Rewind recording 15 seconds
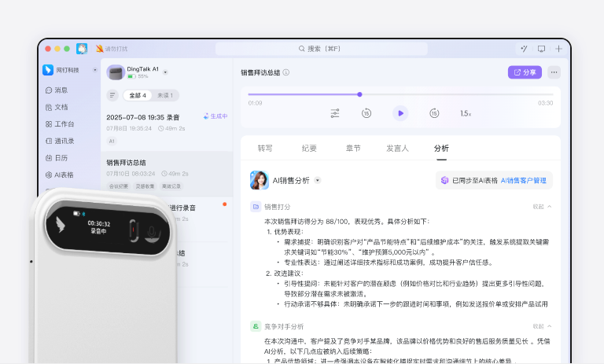This screenshot has width=604, height=364. [366, 113]
